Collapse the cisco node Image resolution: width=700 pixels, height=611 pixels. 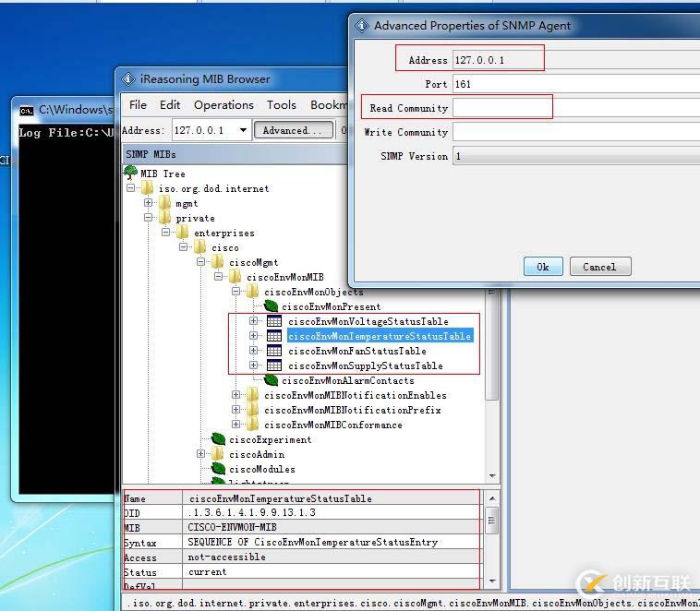[183, 246]
